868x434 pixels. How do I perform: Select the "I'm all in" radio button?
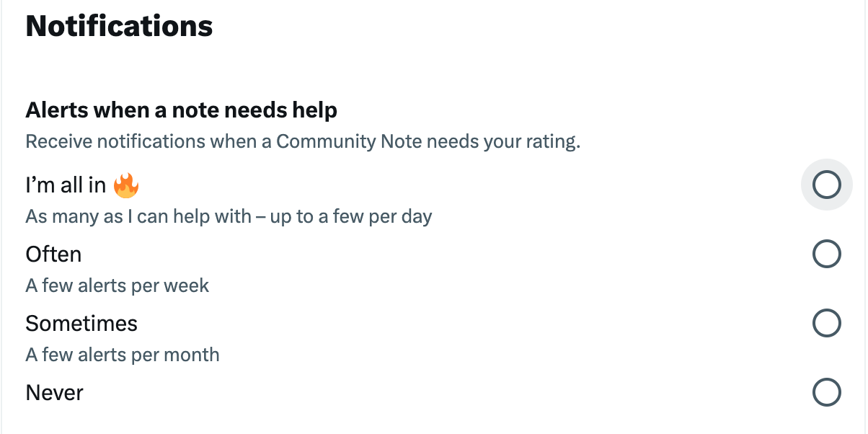826,185
